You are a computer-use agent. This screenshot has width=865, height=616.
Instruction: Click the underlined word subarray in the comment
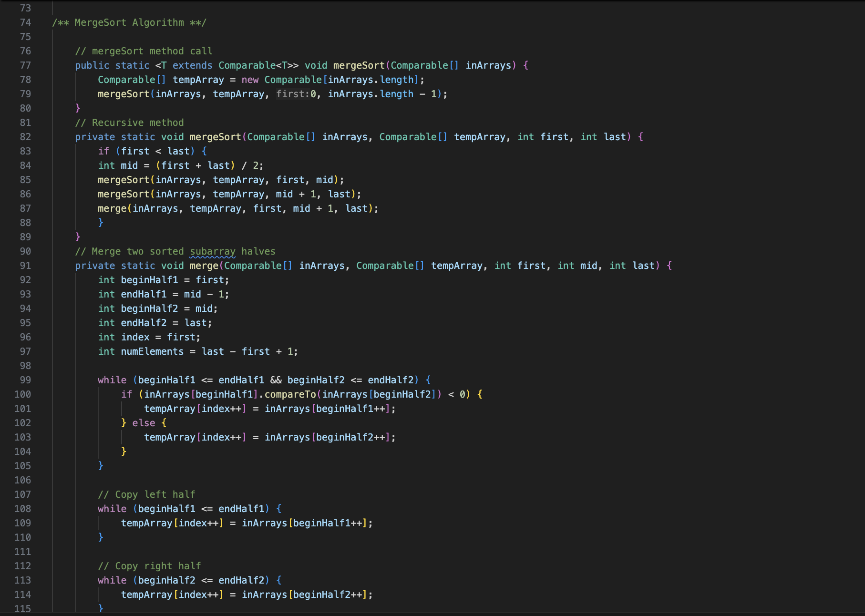[213, 251]
